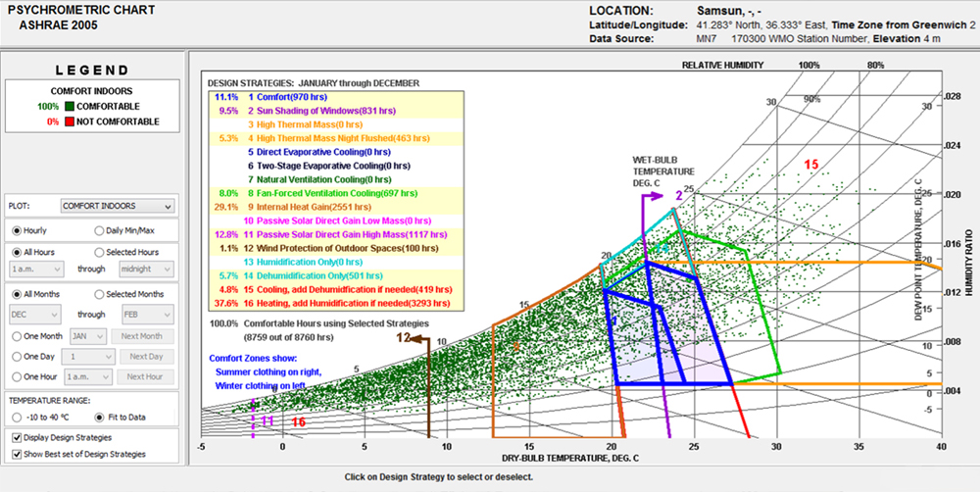Select the Selected Months radio option
The image size is (980, 492).
coord(99,294)
